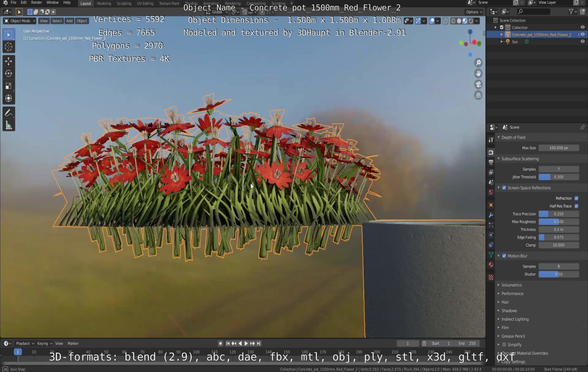
Task: Select the Scale tool
Action: click(9, 86)
